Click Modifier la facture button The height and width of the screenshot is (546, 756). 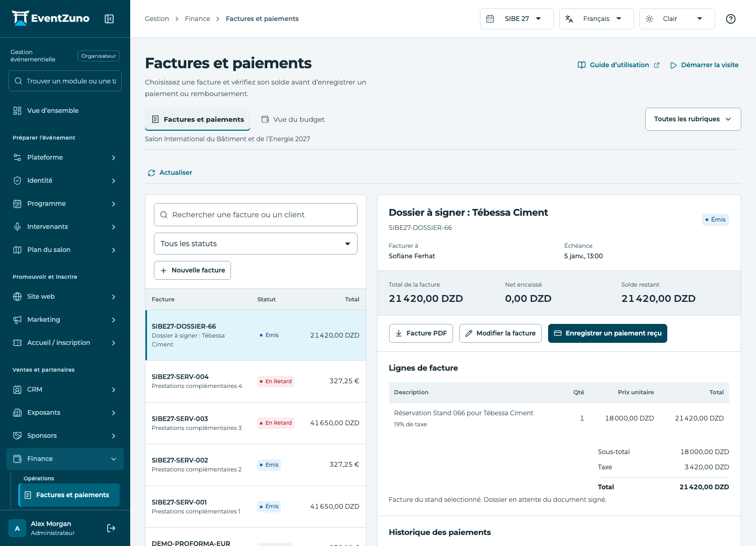500,333
